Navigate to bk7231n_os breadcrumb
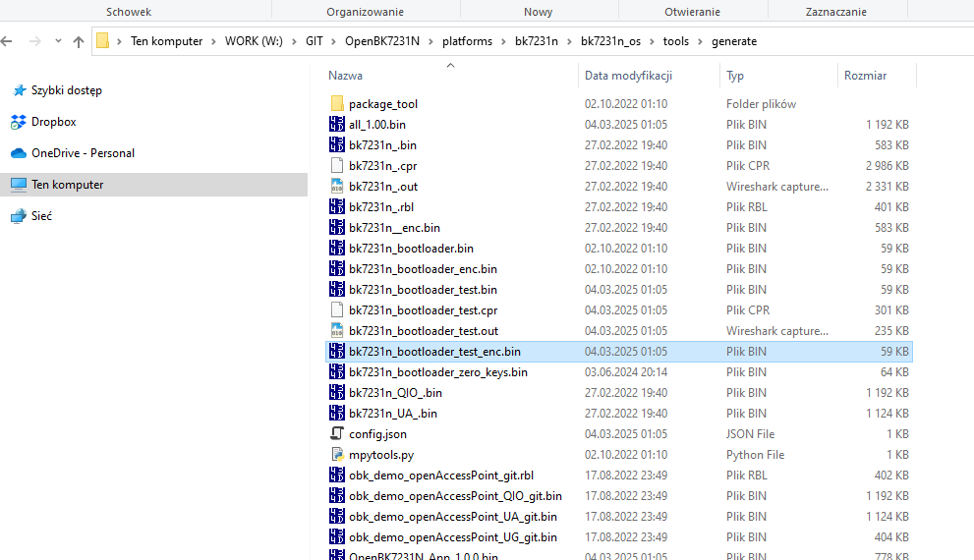974x560 pixels. click(610, 41)
